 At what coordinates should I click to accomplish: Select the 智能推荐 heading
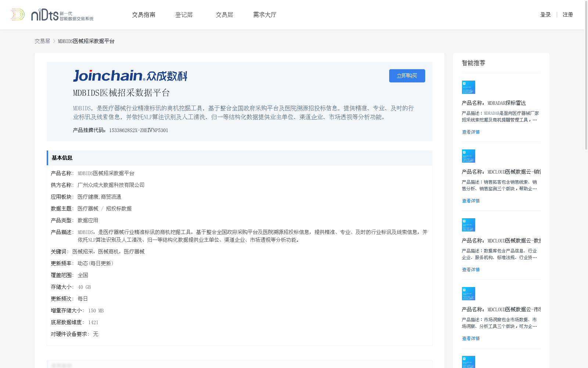pos(474,63)
